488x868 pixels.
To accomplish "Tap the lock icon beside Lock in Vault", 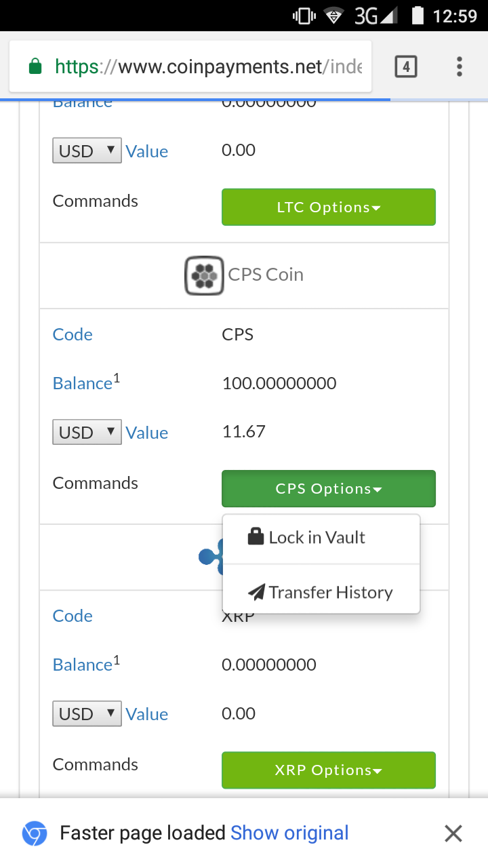I will click(256, 538).
